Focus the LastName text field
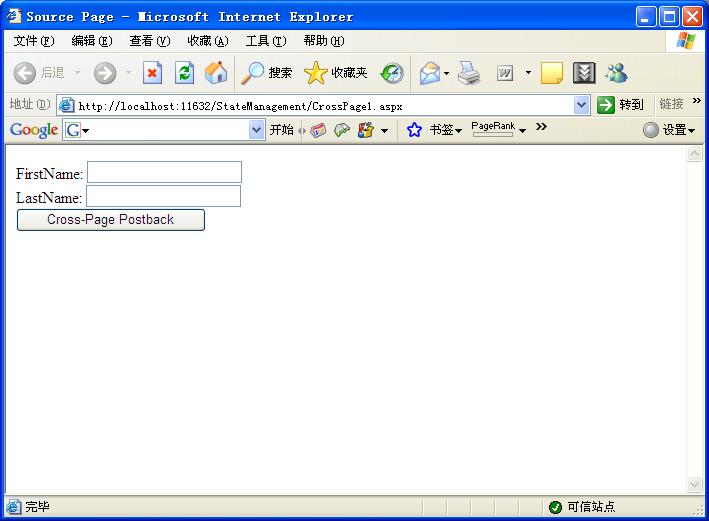Screen dimensions: 709x521 164,196
